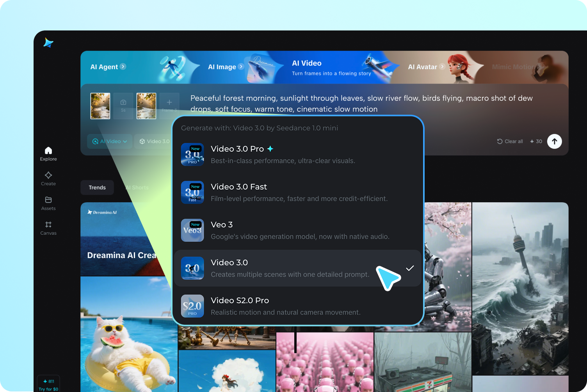Choose Video S2.0 Pro from model list
The image size is (587, 392).
(x=298, y=306)
